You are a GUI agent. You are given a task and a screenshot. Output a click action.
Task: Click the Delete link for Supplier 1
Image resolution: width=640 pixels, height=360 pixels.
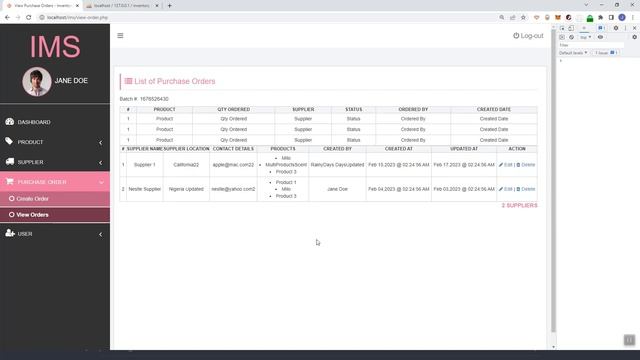pos(528,165)
